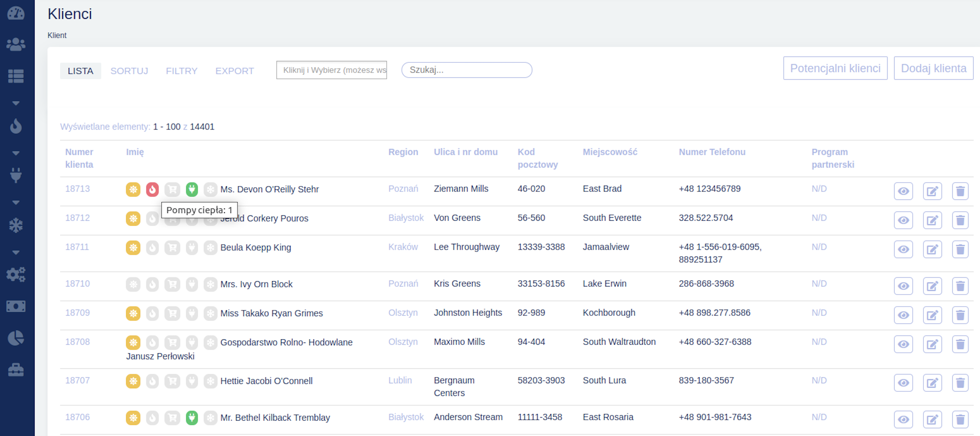Image resolution: width=980 pixels, height=436 pixels.
Task: Open the plug heat pumps section in sidebar
Action: tap(16, 175)
